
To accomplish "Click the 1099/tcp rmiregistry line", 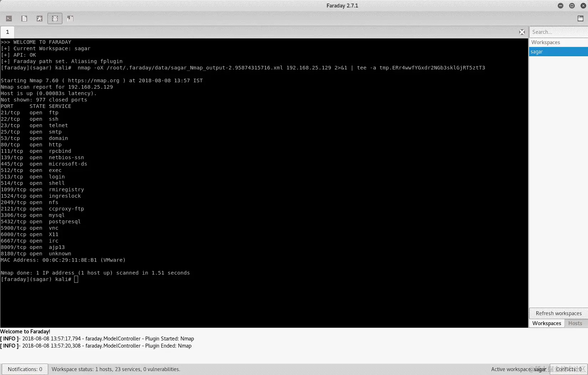I will click(42, 189).
